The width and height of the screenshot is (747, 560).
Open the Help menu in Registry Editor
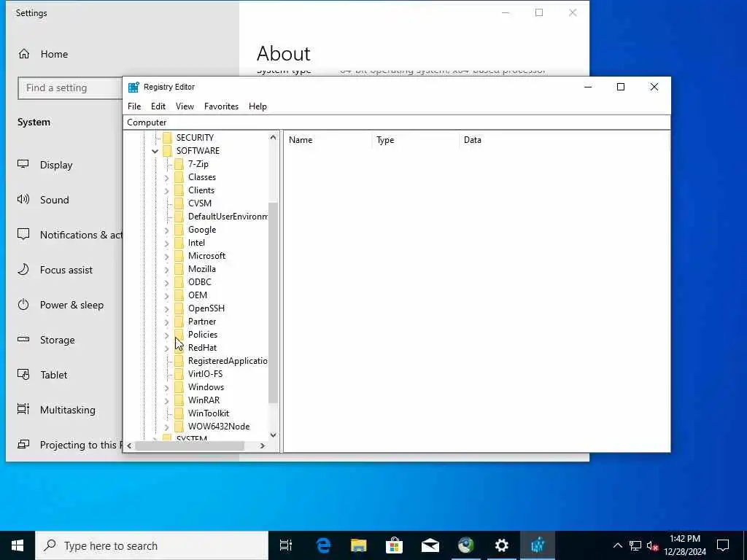(x=258, y=106)
